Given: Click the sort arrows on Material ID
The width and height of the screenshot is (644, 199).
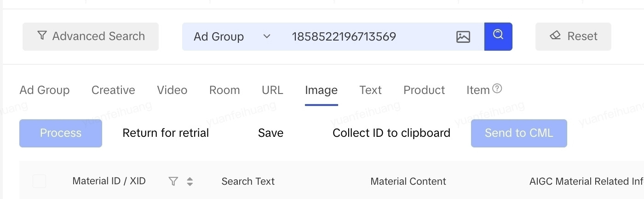Looking at the screenshot, I should (190, 181).
